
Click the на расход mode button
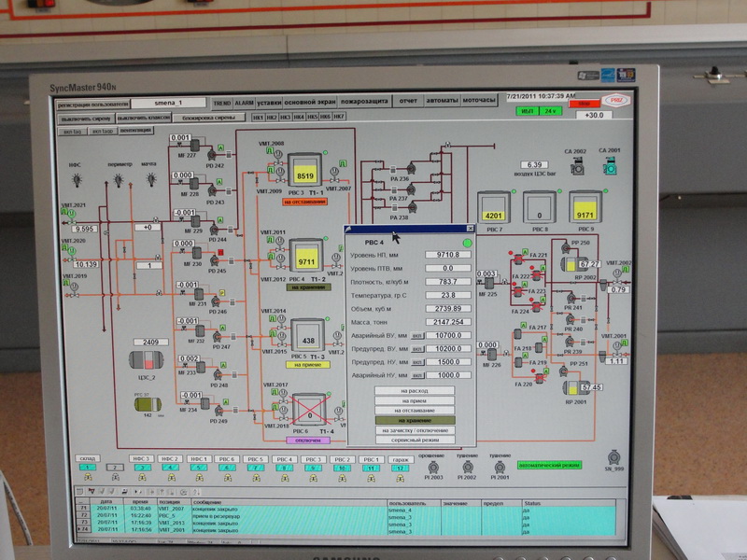[415, 391]
